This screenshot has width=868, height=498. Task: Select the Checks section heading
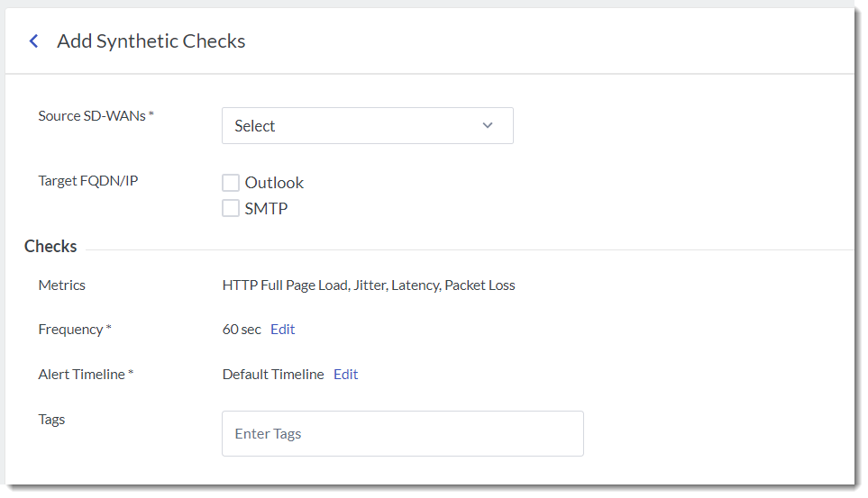pos(50,247)
